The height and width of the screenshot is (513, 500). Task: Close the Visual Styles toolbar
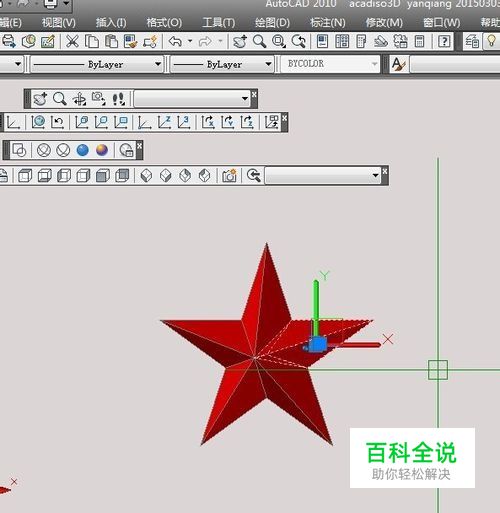tap(139, 146)
